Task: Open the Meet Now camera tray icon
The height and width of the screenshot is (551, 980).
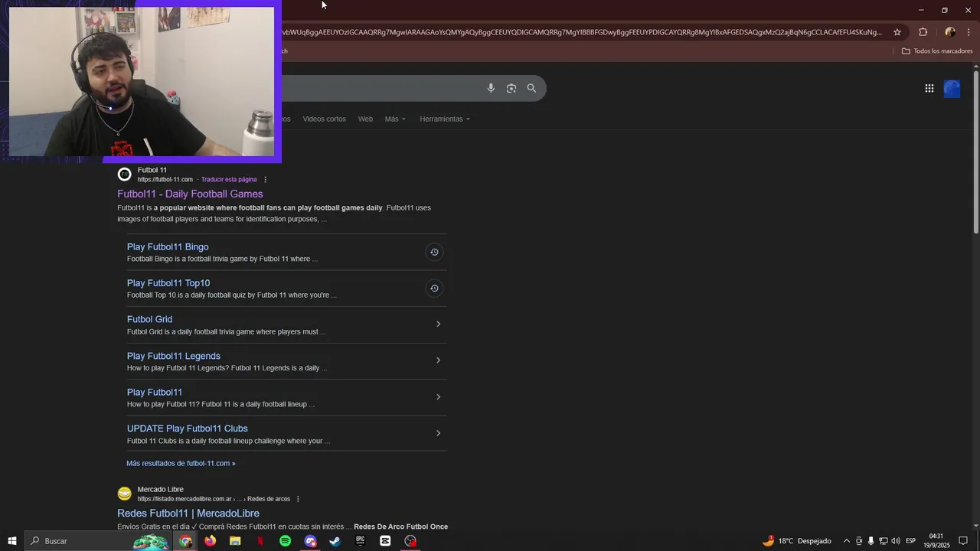Action: pos(859,541)
